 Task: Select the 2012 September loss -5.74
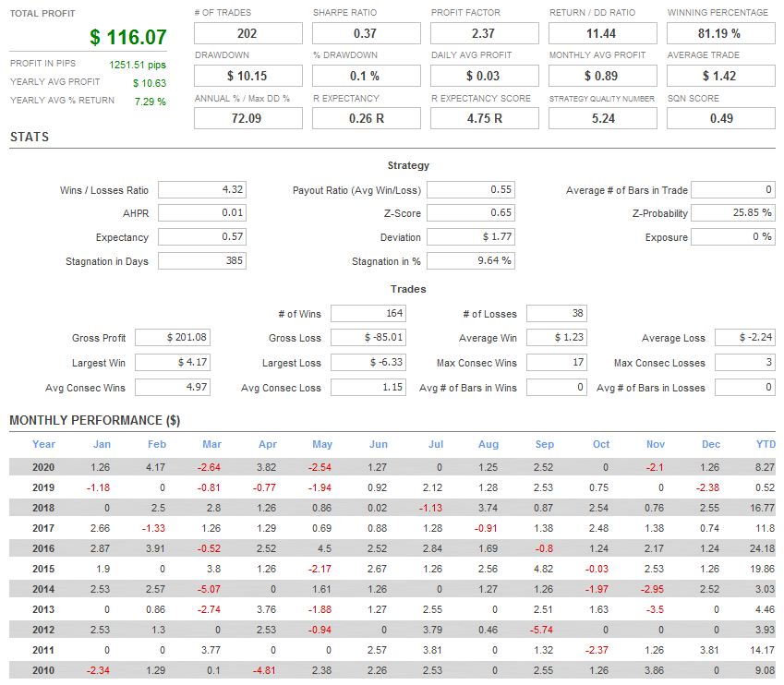(x=541, y=630)
